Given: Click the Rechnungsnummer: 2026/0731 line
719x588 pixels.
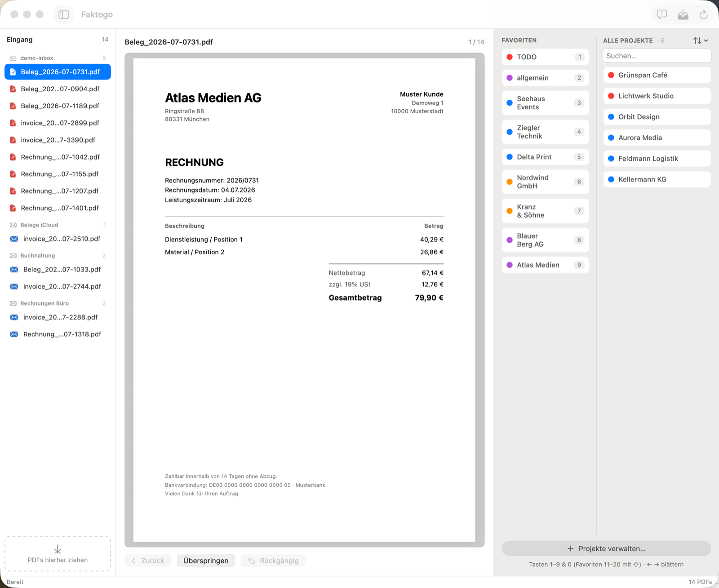Looking at the screenshot, I should click(x=212, y=180).
